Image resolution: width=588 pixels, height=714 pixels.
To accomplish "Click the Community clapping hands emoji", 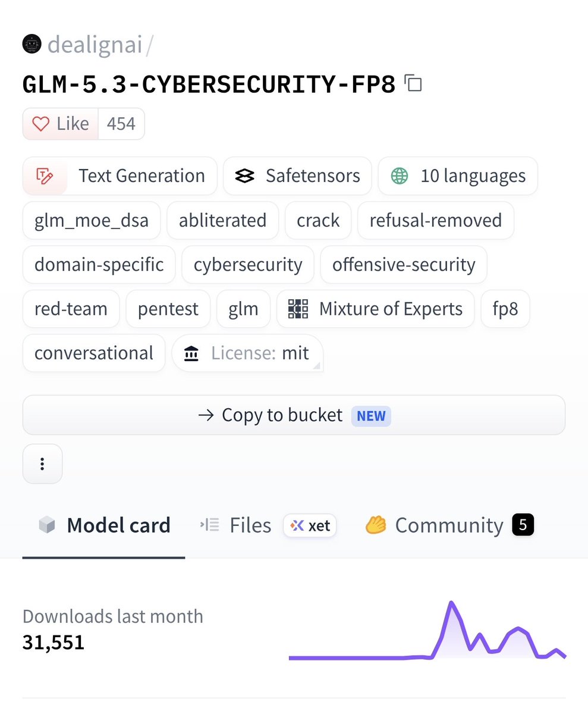I will [376, 525].
